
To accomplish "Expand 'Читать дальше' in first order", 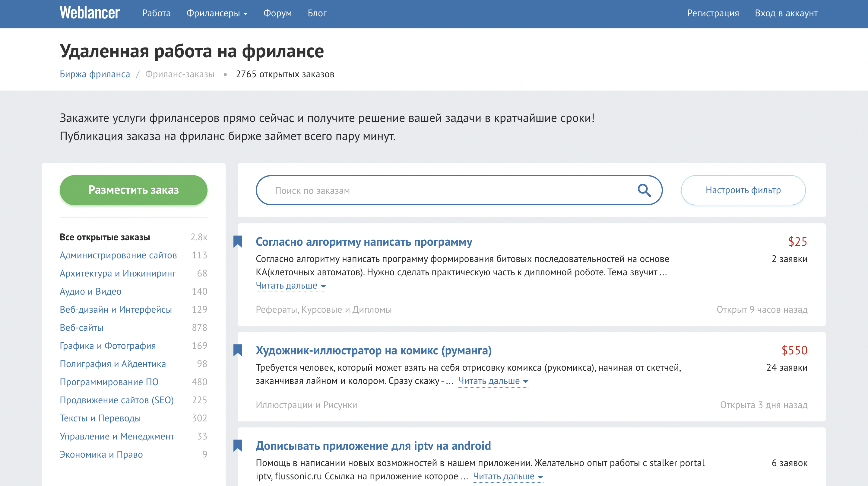I will (290, 286).
